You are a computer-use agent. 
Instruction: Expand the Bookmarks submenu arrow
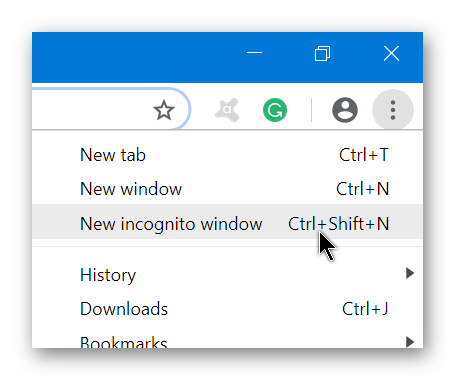(410, 342)
